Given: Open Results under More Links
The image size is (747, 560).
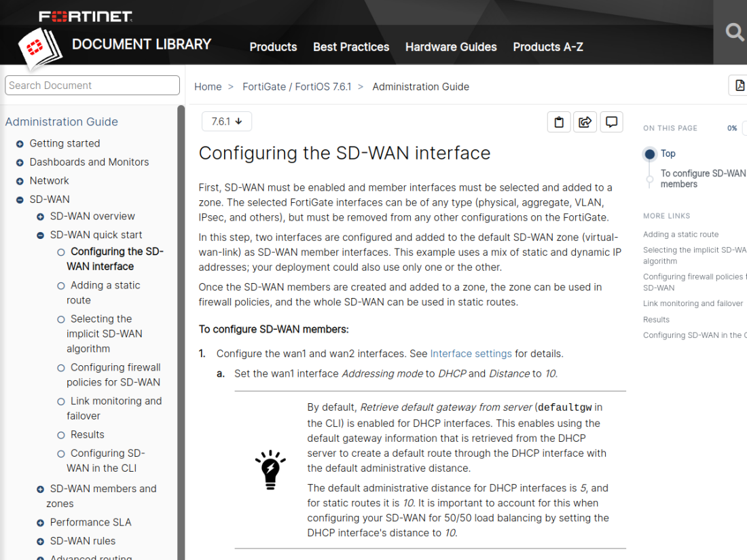Looking at the screenshot, I should tap(656, 320).
